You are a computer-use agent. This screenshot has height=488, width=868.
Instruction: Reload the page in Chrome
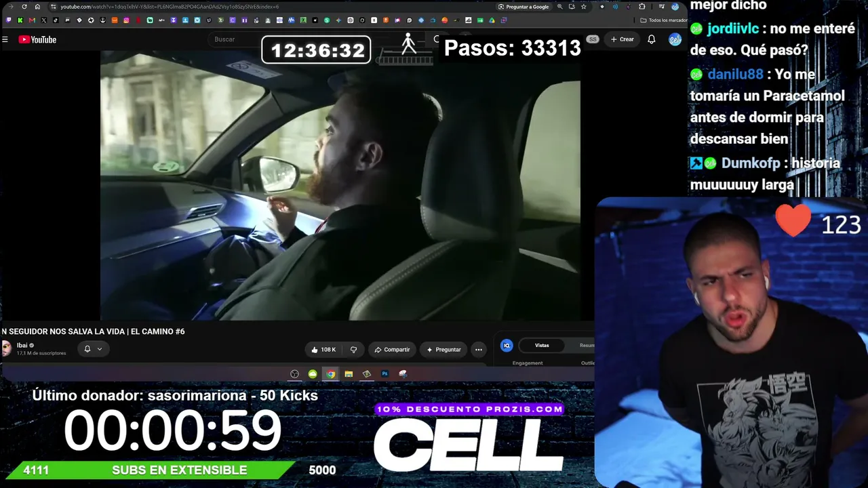[x=24, y=7]
